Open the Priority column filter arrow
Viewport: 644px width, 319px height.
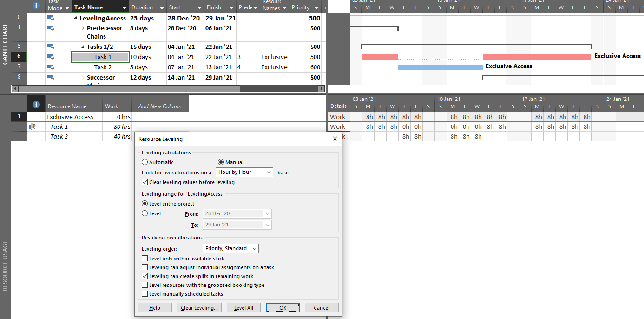tap(316, 8)
